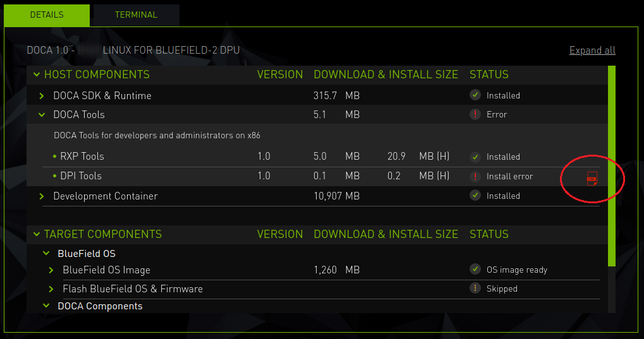Viewport: 644px width, 339px height.
Task: Click the Expand all link
Action: [x=592, y=51]
